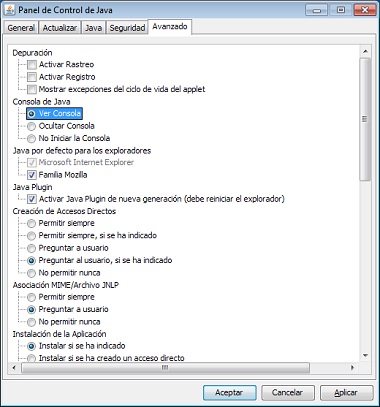The height and width of the screenshot is (407, 380).
Task: Minimize the Panel de Control de Java window
Action: [x=316, y=10]
